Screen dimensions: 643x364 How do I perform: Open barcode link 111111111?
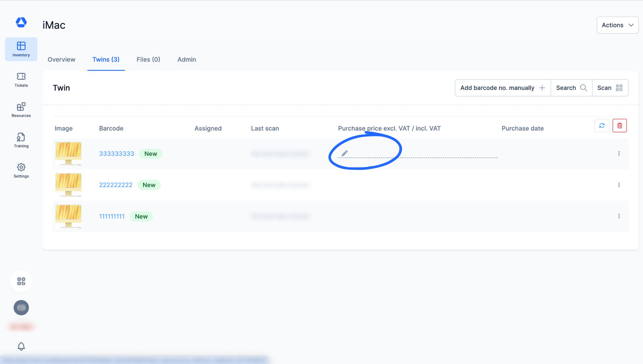pos(112,217)
